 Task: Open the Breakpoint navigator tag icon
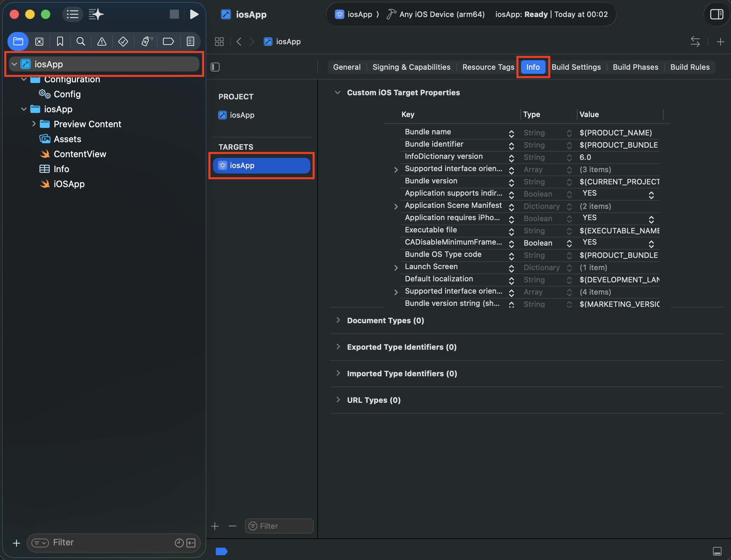(x=168, y=42)
